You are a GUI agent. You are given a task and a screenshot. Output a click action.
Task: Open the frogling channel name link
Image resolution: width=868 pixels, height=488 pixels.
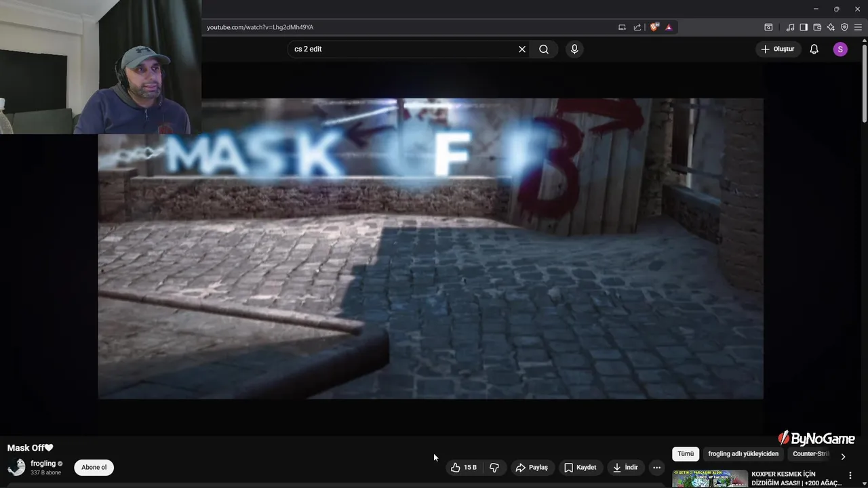[x=43, y=464]
